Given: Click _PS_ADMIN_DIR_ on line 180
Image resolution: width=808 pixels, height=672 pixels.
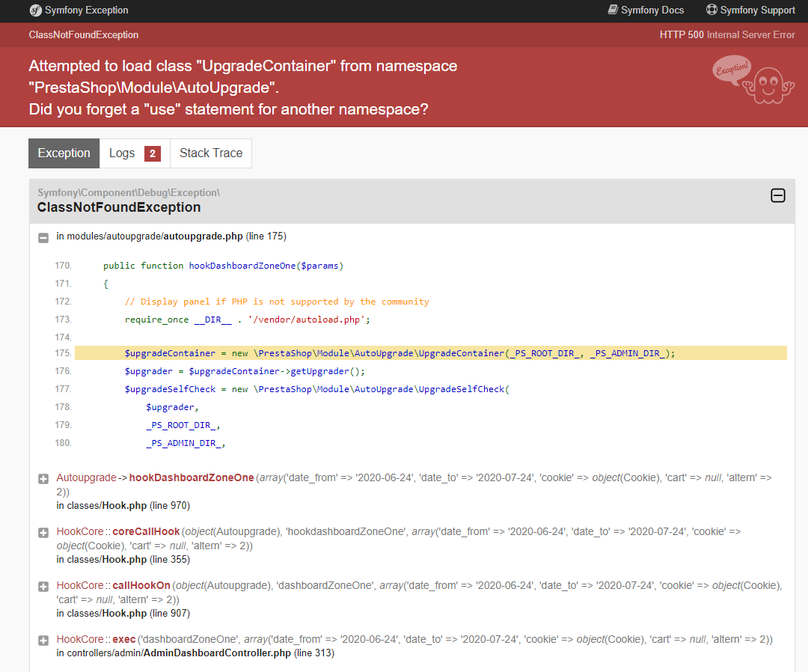Looking at the screenshot, I should pyautogui.click(x=186, y=443).
